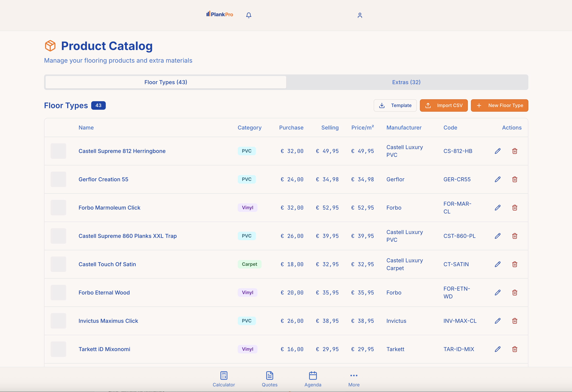Screen dimensions: 572x392
Task: Select the Floor Types (43) tab
Action: point(166,82)
